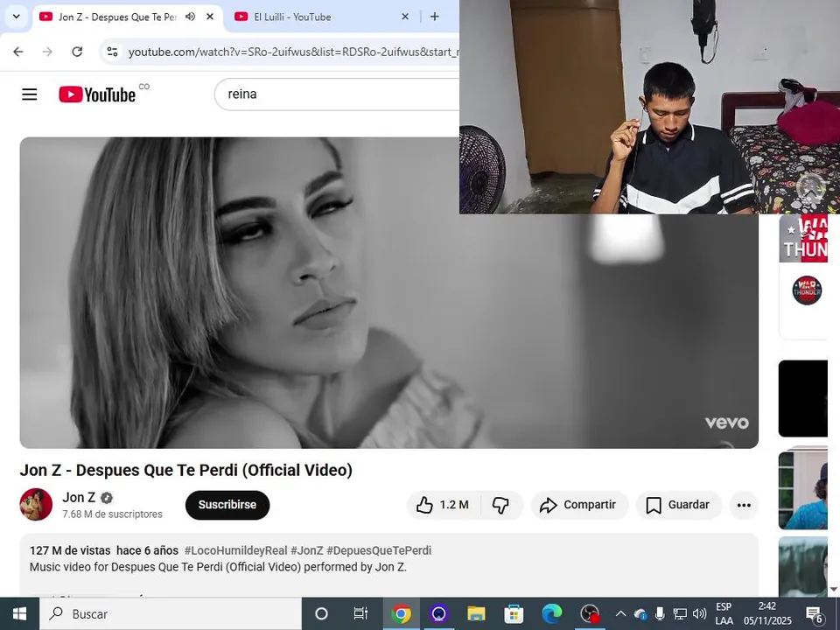Open the YouTube hamburger guide menu
The height and width of the screenshot is (630, 840).
coord(30,94)
